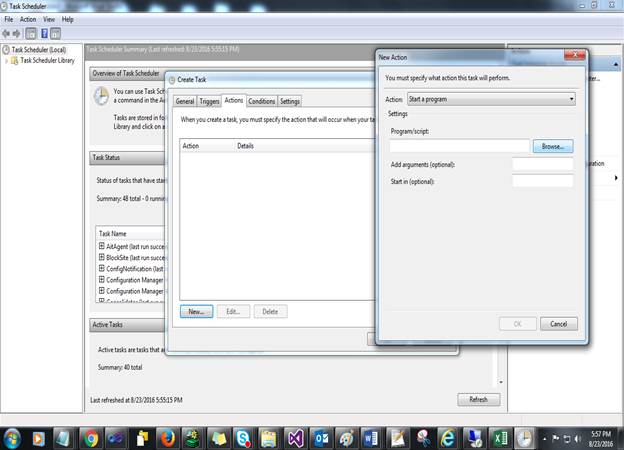624x450 pixels.
Task: Open Microsoft Word from the taskbar
Action: tap(371, 439)
